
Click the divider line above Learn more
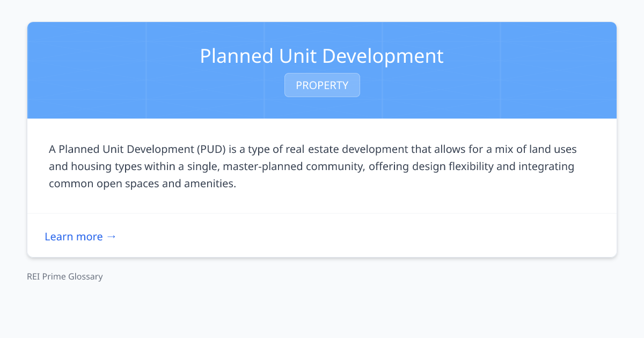[322, 214]
